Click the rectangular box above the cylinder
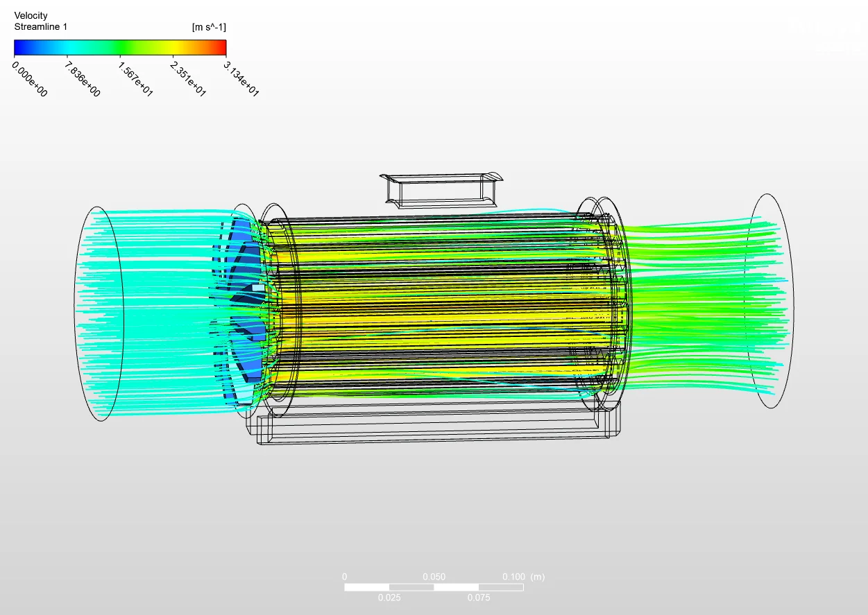The height and width of the screenshot is (615, 868). coord(441,189)
